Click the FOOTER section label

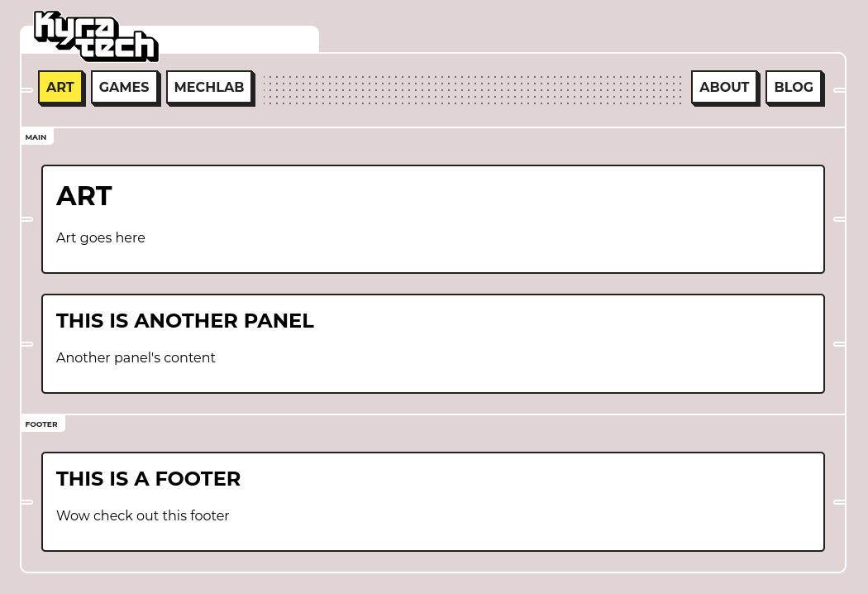pyautogui.click(x=42, y=424)
